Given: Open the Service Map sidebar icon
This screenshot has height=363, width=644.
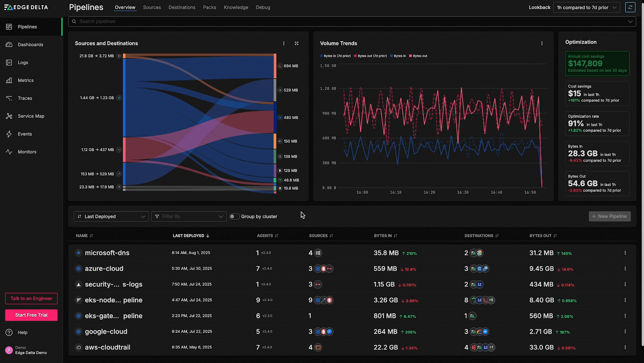Looking at the screenshot, I should (9, 116).
